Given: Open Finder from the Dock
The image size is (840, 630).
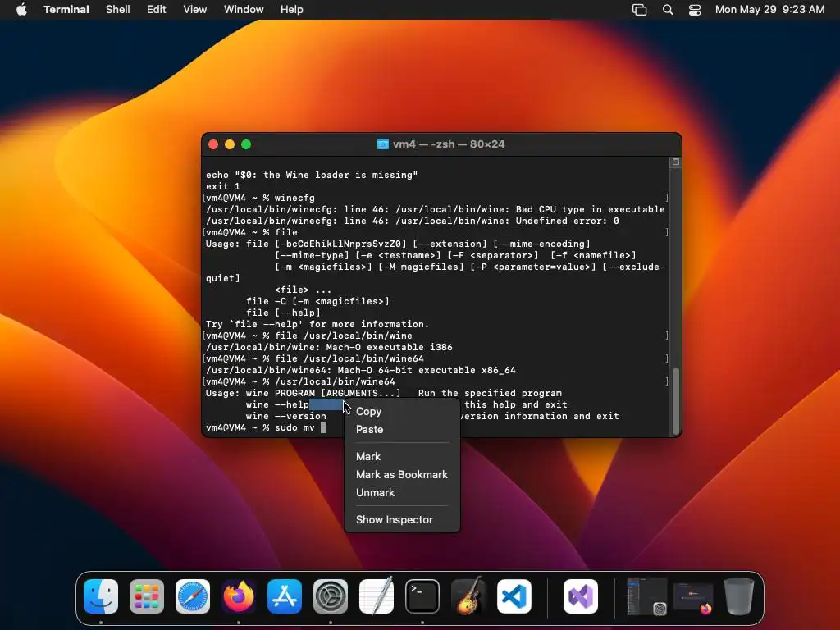Looking at the screenshot, I should [101, 596].
